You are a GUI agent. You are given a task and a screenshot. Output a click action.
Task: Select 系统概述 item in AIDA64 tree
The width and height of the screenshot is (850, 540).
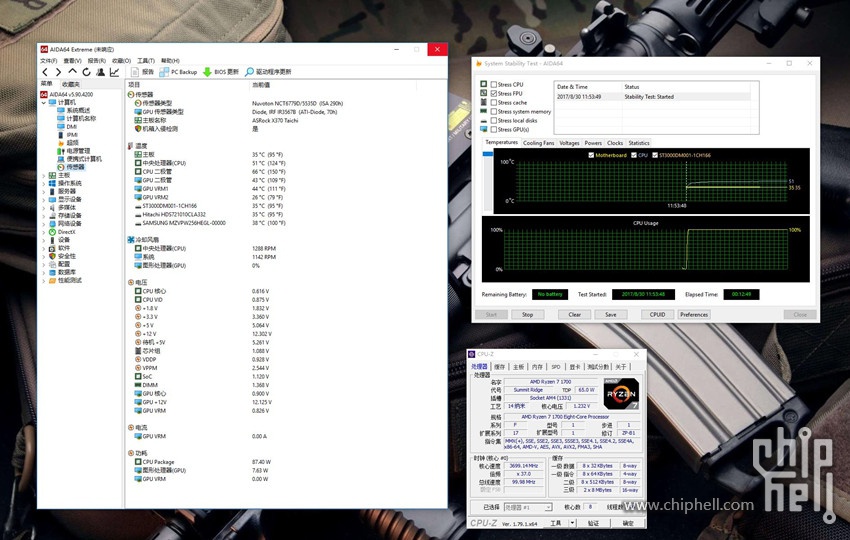74,110
